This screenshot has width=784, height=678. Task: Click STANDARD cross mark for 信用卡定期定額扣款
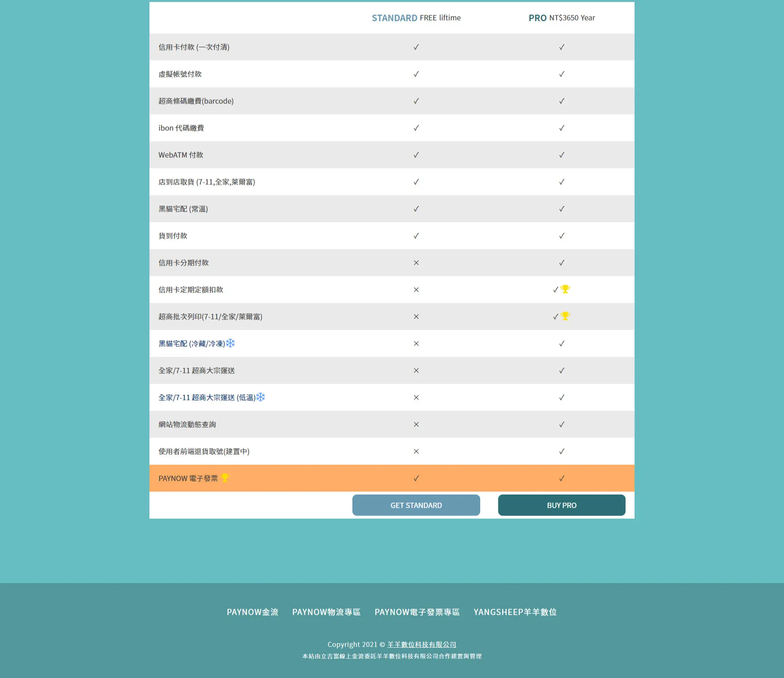tap(416, 290)
